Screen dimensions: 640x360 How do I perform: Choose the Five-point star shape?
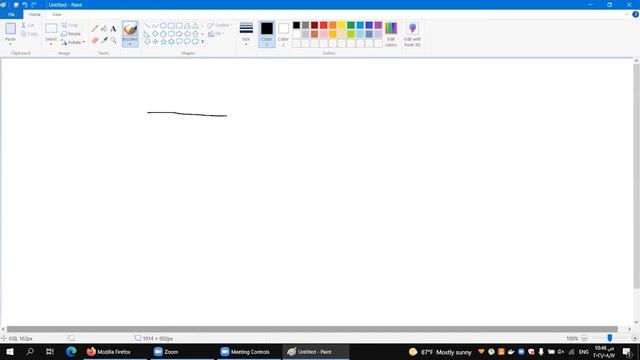pos(163,42)
